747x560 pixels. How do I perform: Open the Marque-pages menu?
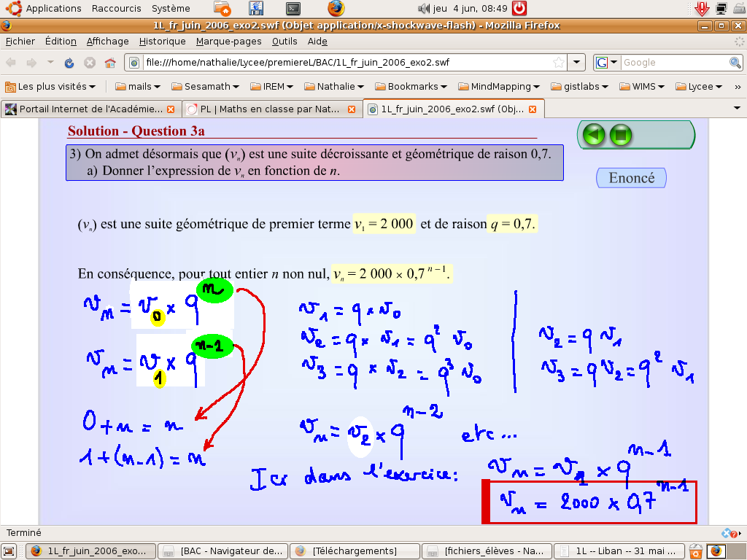point(228,42)
